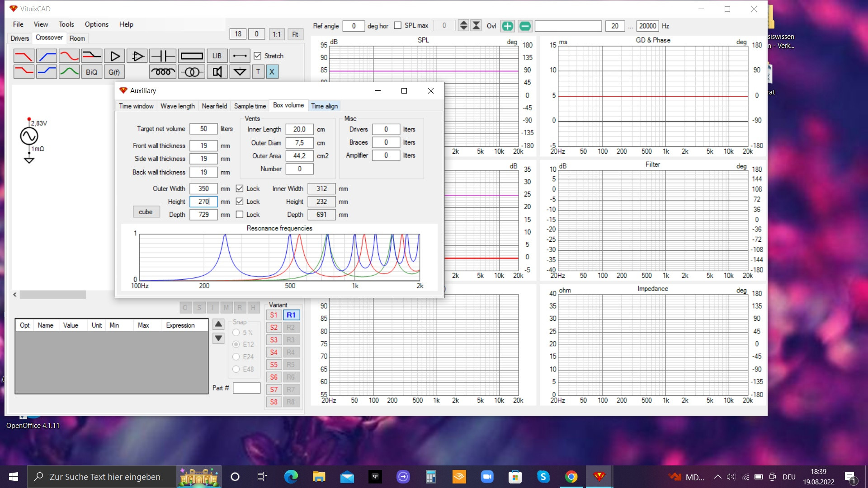
Task: Add a resistor component to the schematic
Action: pos(192,56)
